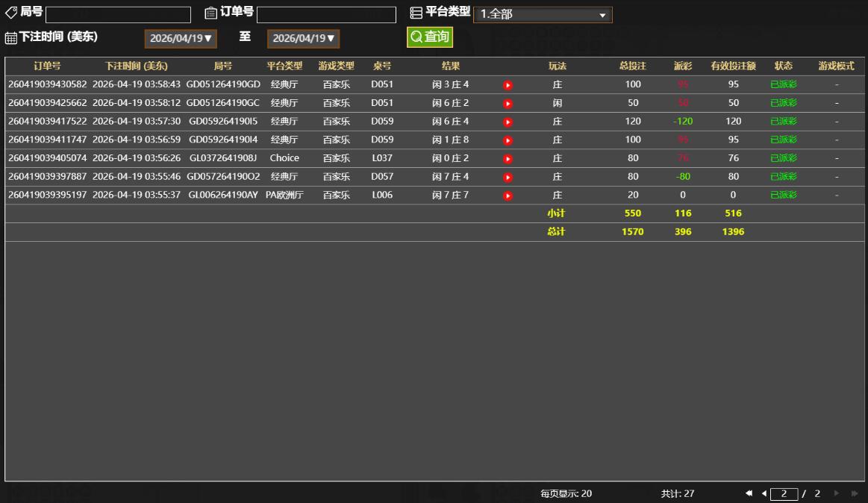Viewport: 868px width, 503px height.
Task: Play replay for the Choice table L037 row
Action: pos(508,159)
